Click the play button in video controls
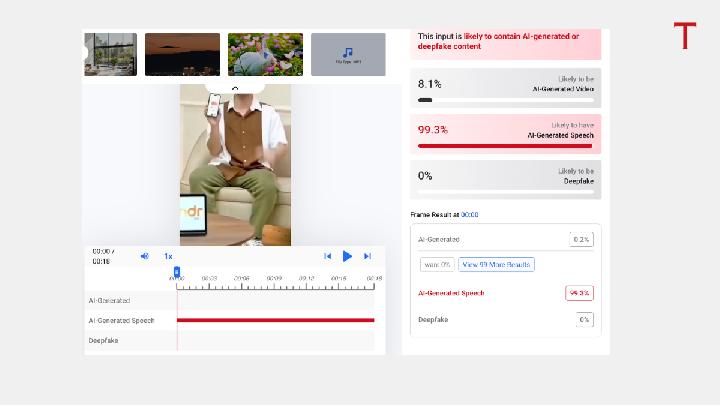Screen dimensions: 720x405 coord(347,256)
